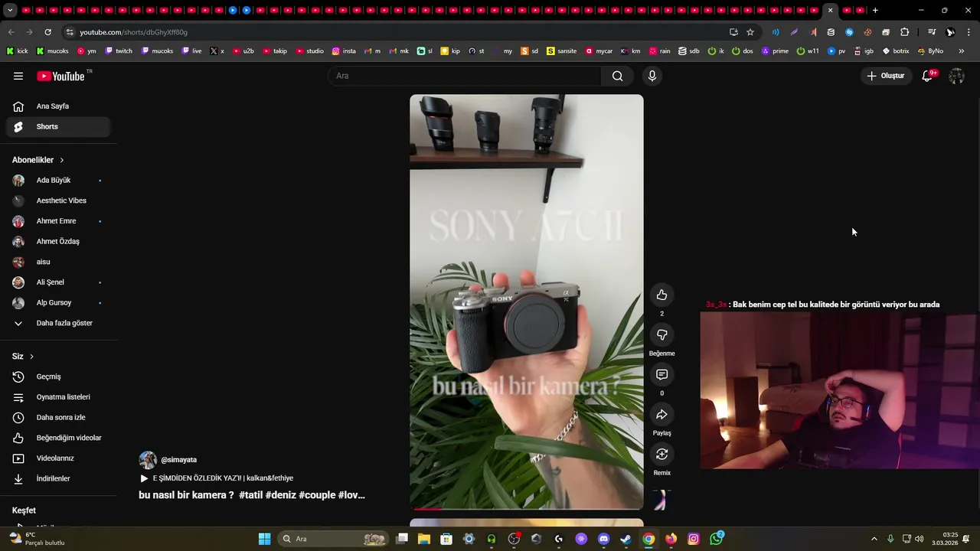The height and width of the screenshot is (551, 980).
Task: Pause the playing short video
Action: 526,302
